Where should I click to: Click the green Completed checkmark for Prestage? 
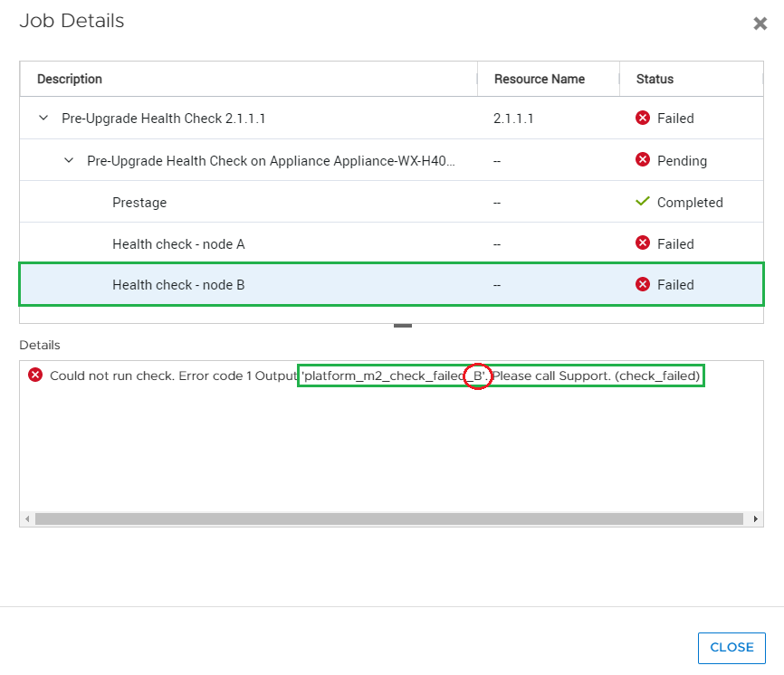coord(644,202)
